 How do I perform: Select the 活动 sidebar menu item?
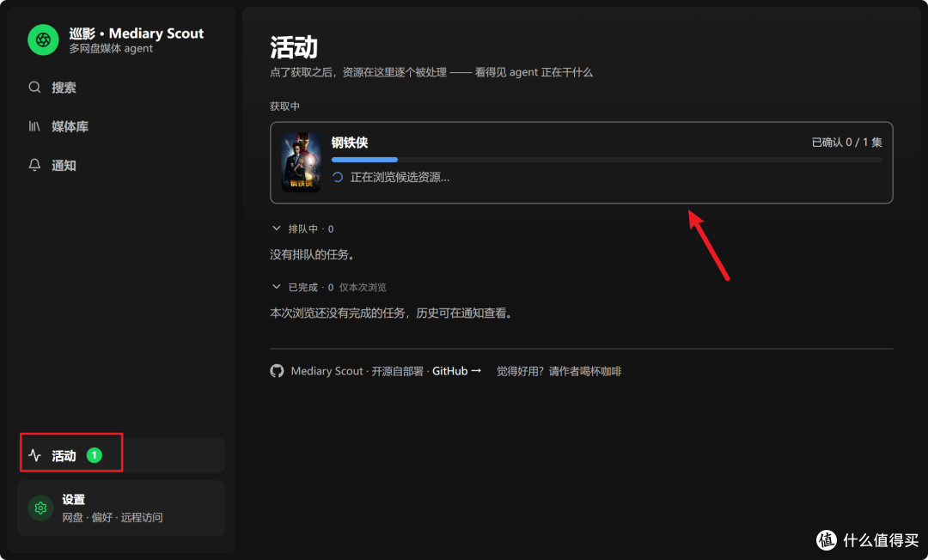(121, 455)
